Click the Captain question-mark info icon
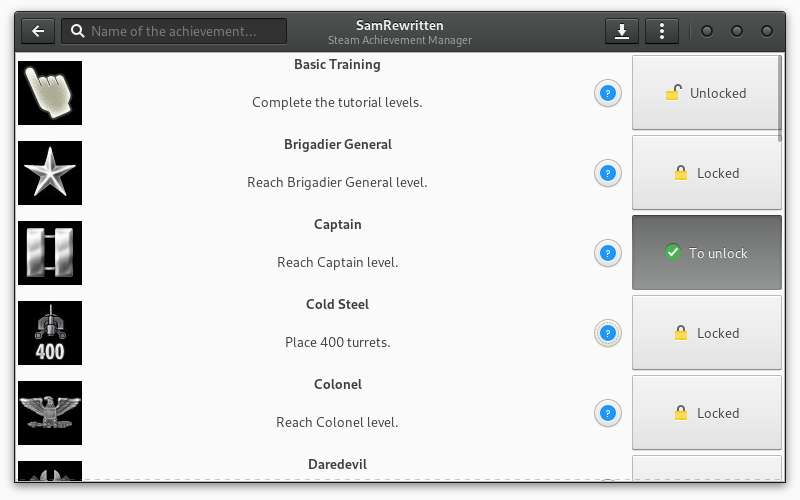Screen dimensions: 800x500 coord(608,253)
